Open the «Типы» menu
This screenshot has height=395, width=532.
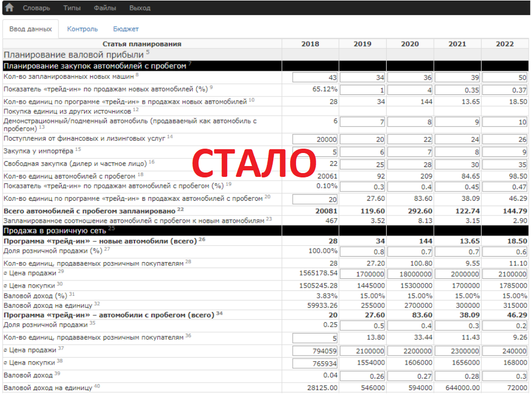click(72, 8)
